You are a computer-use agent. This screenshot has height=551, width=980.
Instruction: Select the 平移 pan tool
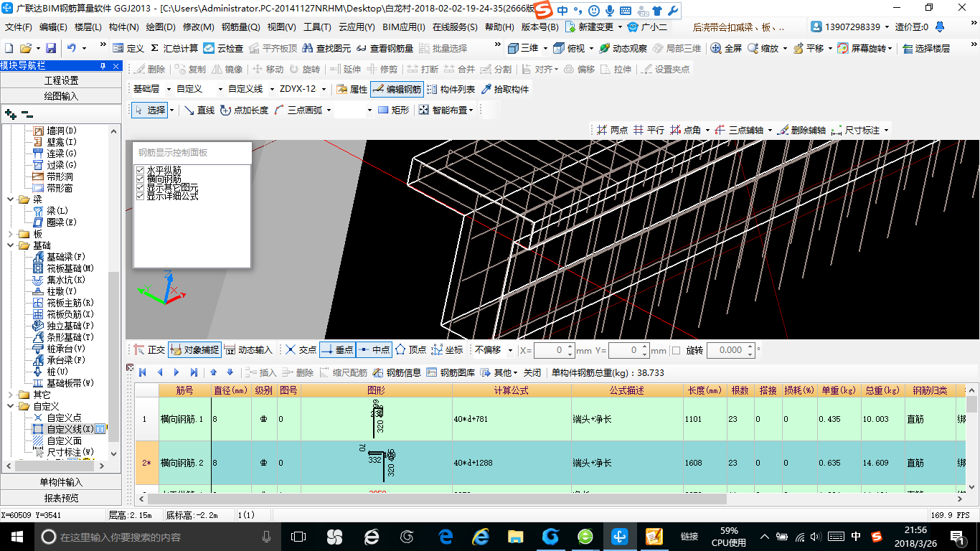tap(808, 48)
